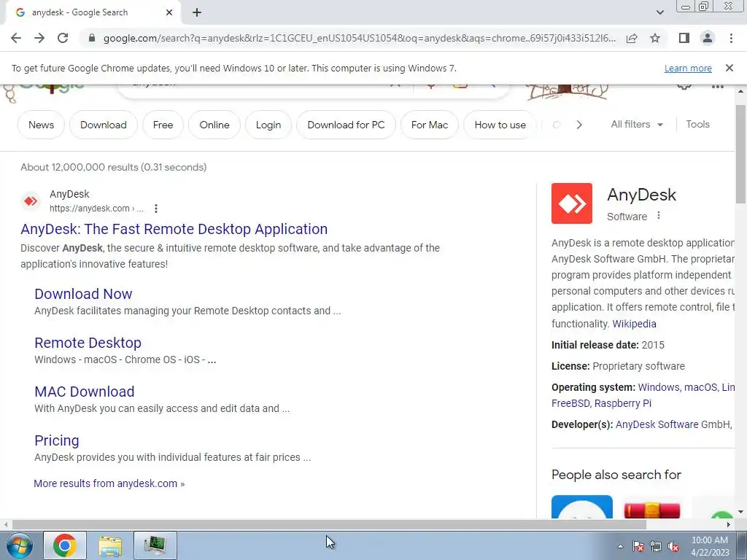Open the Windows operating system link

(659, 387)
